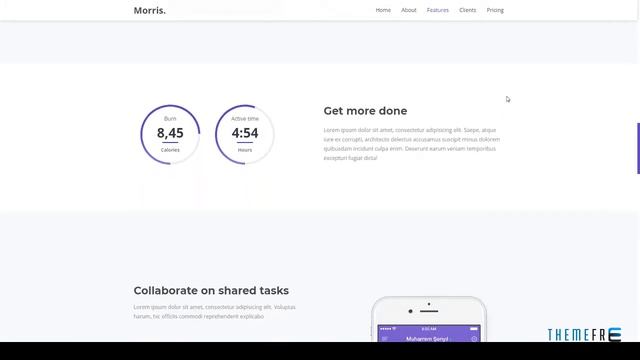The height and width of the screenshot is (360, 640).
Task: Go to the About nav link
Action: tap(409, 10)
